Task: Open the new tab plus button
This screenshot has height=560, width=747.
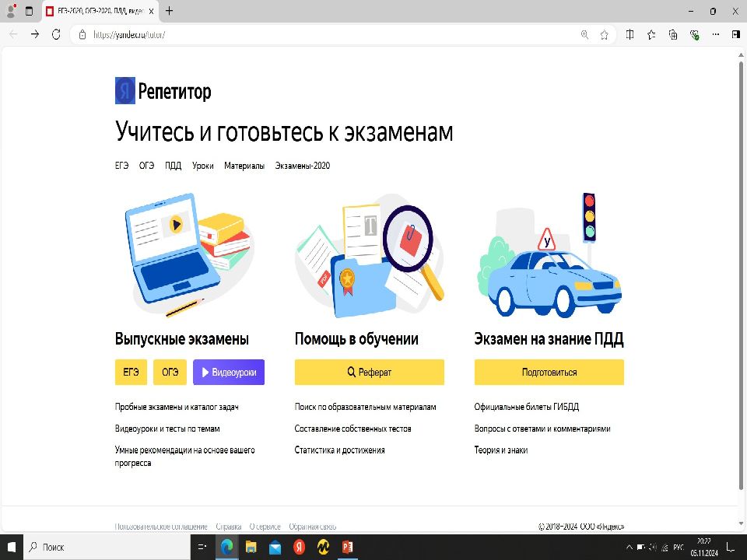Action: (170, 11)
